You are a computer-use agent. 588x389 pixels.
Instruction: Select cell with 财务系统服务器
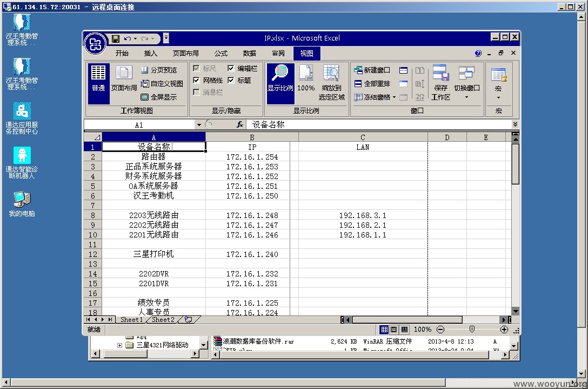click(153, 176)
